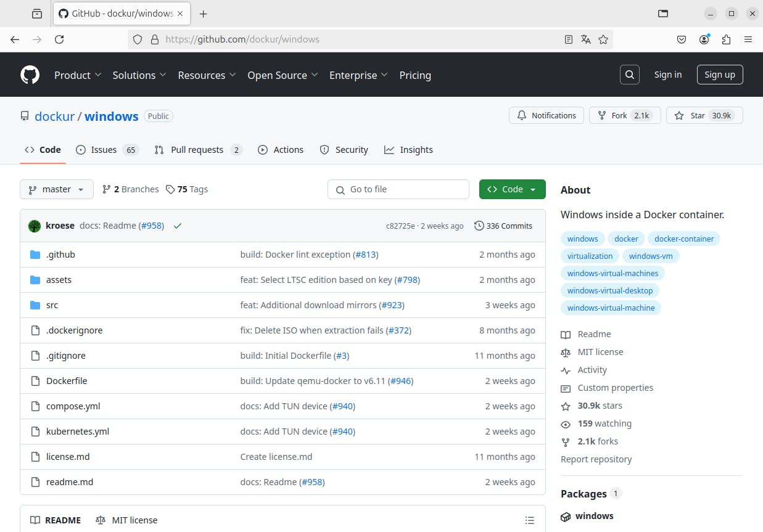Open the kubernetes.yml file
The width and height of the screenshot is (763, 532).
[x=78, y=432]
